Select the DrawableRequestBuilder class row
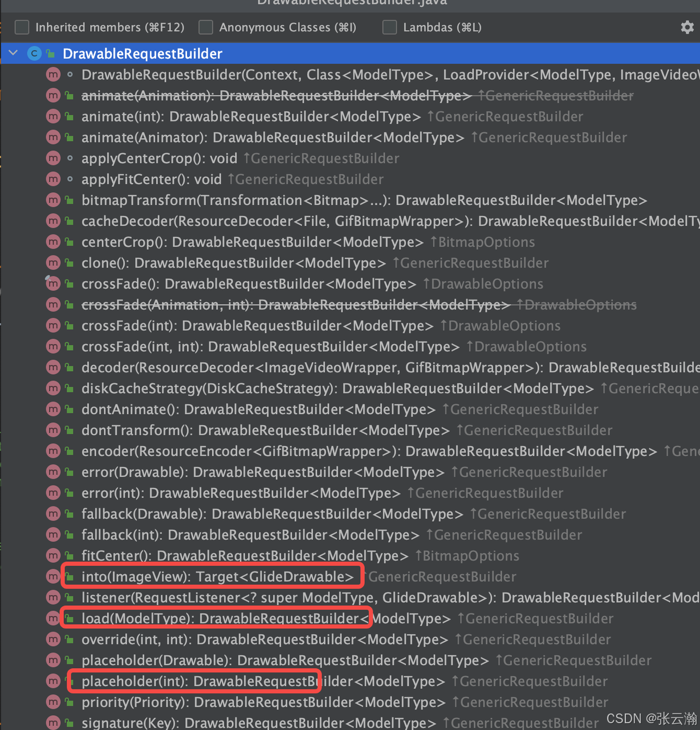Viewport: 700px width, 730px height. 350,54
